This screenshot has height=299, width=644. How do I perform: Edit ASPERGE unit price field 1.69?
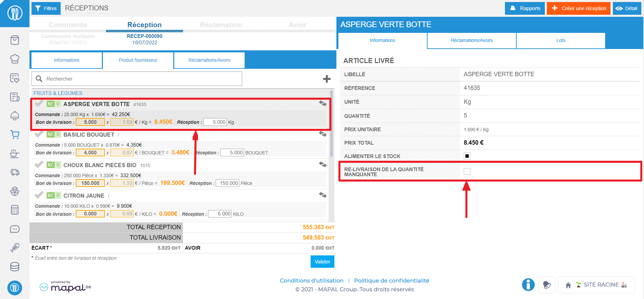(122, 122)
